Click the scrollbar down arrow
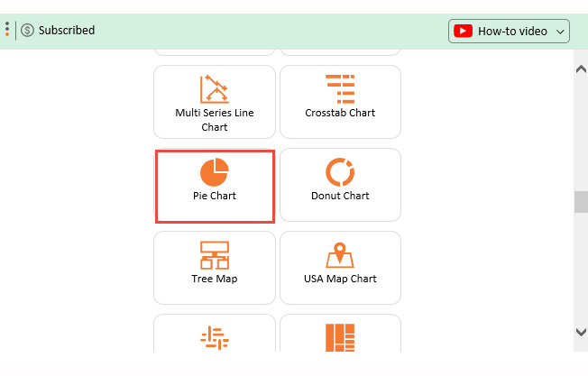 tap(581, 332)
